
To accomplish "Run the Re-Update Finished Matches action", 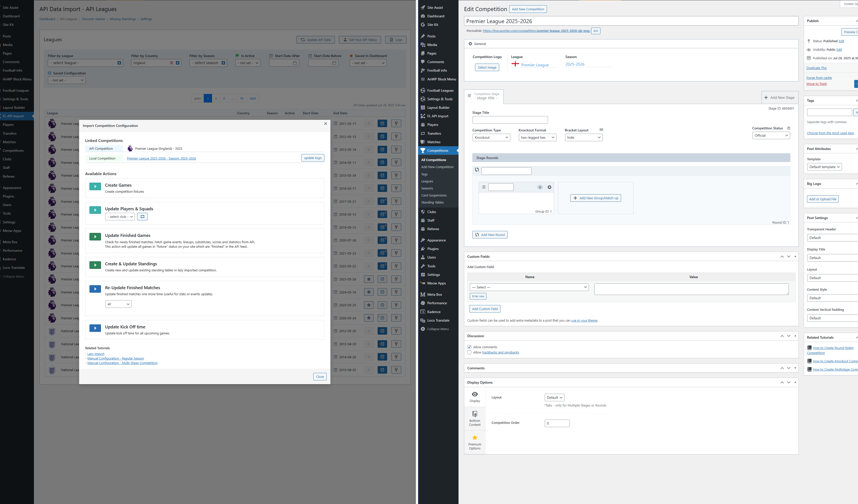I will pos(95,289).
